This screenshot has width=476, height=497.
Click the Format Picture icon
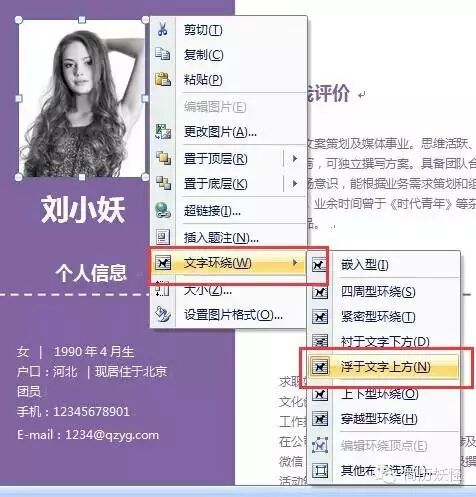coord(163,314)
